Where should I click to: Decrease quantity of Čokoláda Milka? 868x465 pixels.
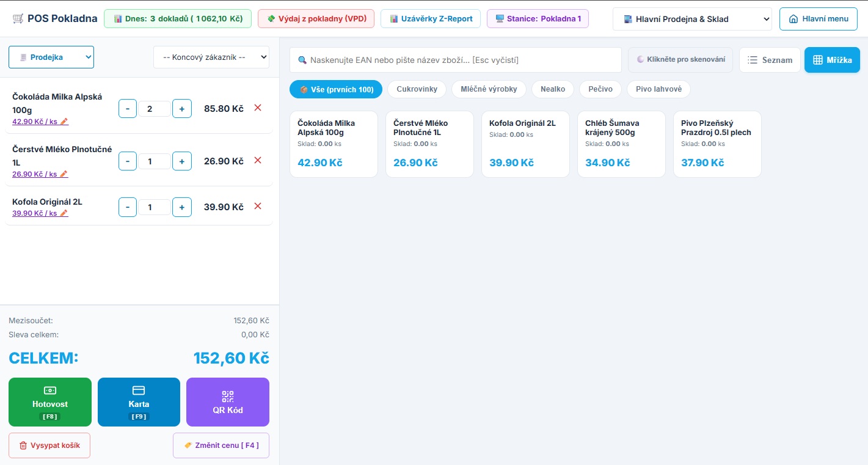[x=127, y=109]
